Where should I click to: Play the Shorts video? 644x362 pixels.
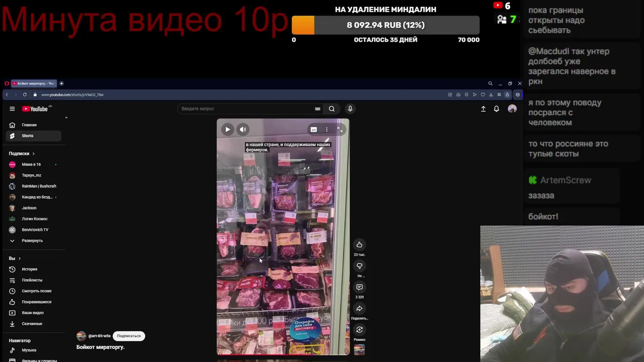point(227,130)
